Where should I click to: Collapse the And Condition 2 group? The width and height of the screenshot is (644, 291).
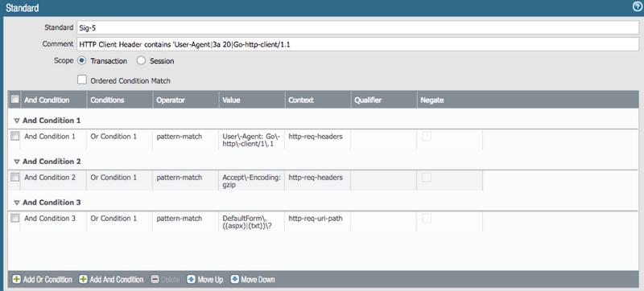coord(17,162)
